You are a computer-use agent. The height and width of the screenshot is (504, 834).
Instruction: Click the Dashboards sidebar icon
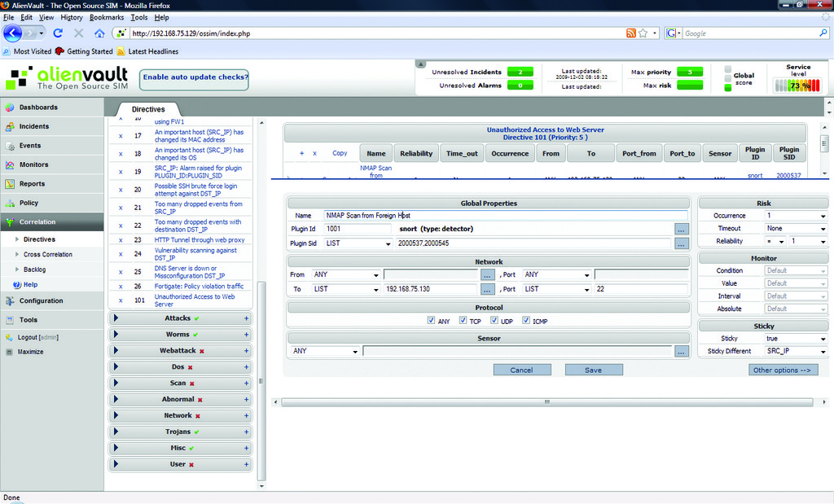[10, 107]
